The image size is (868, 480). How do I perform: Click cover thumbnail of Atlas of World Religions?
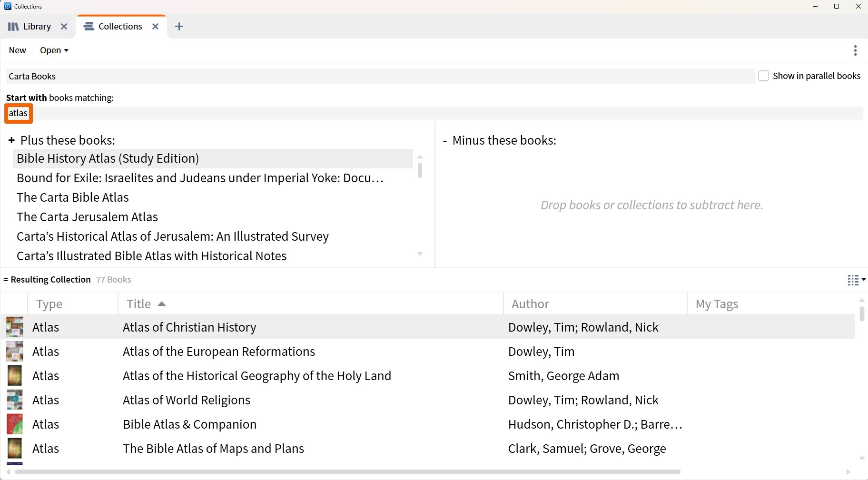click(14, 400)
